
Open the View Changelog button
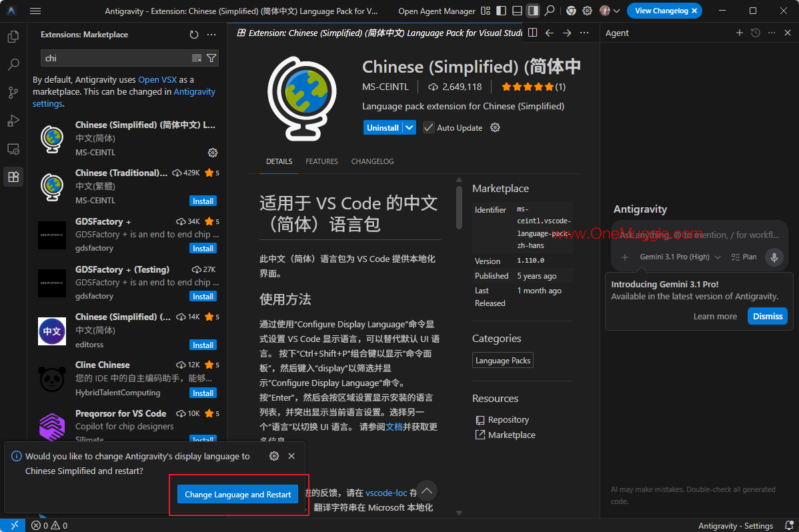pyautogui.click(x=661, y=11)
